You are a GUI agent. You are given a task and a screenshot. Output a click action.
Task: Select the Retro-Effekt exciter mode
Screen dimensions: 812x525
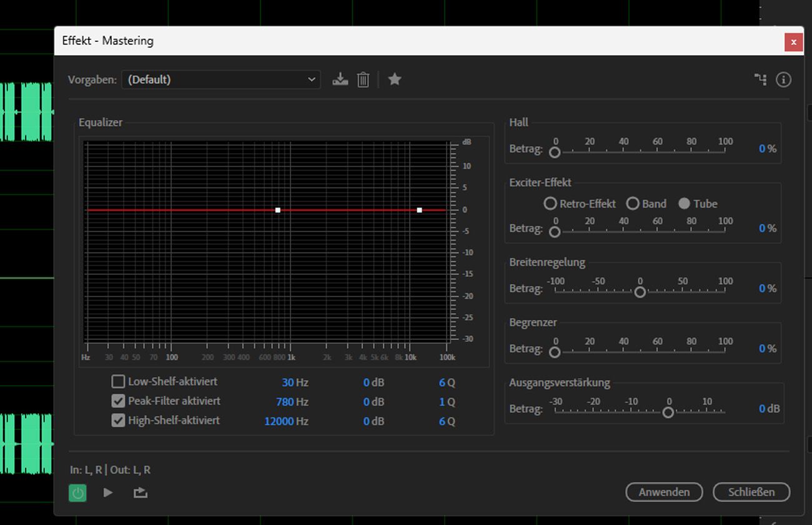click(x=550, y=203)
